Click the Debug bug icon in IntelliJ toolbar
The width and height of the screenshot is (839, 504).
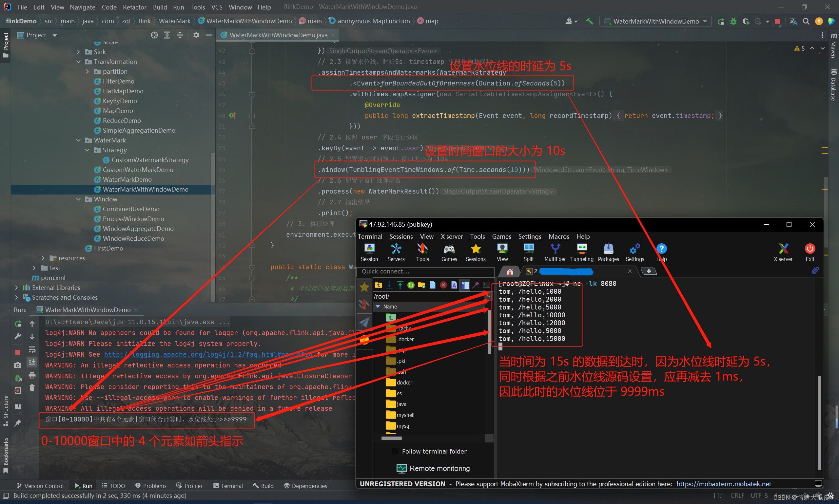(x=733, y=21)
